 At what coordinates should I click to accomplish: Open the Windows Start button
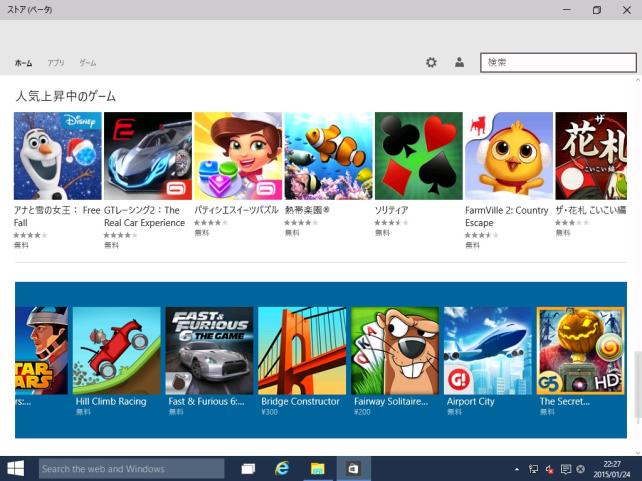[x=16, y=469]
